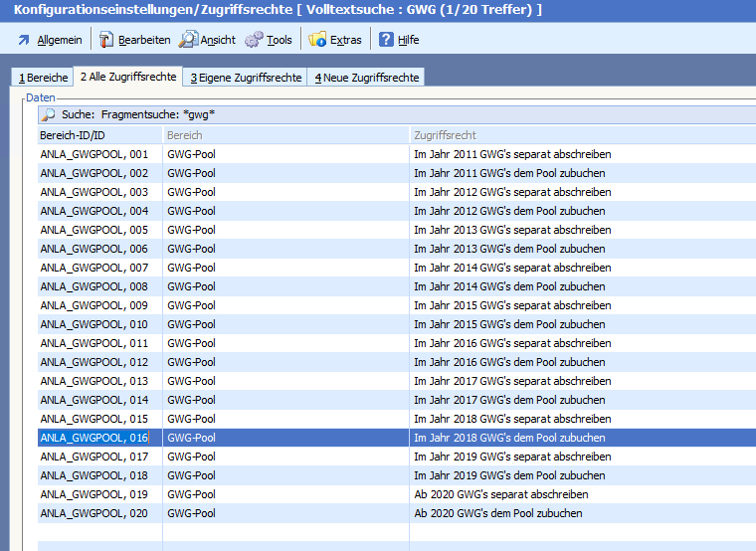Sort by Bereich-ID/ID column header
The width and height of the screenshot is (756, 551).
tap(99, 134)
